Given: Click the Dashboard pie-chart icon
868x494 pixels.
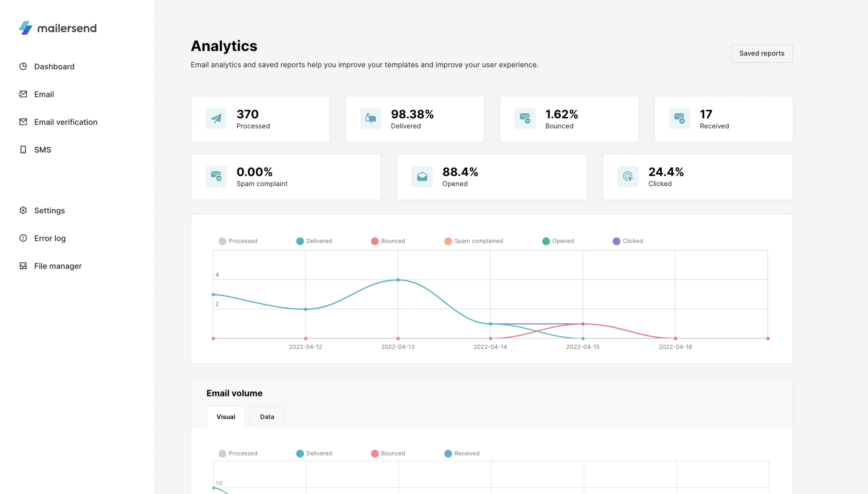Looking at the screenshot, I should [23, 66].
